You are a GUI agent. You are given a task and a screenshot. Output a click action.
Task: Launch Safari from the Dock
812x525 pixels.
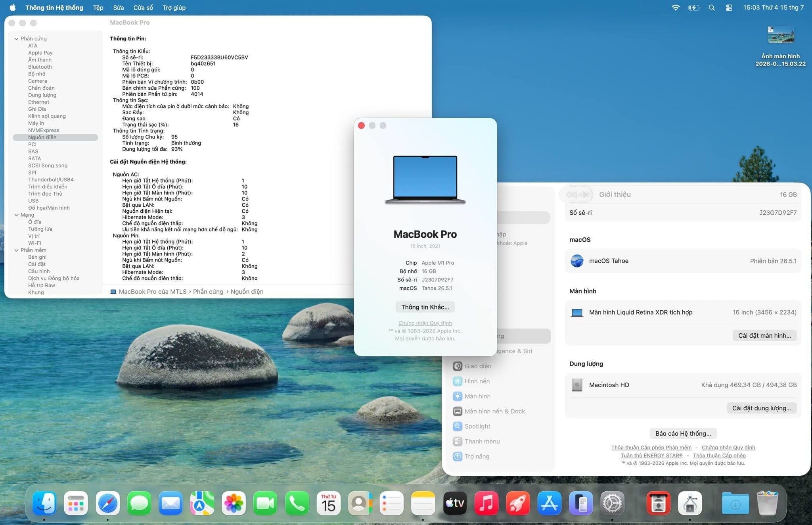[x=107, y=503]
